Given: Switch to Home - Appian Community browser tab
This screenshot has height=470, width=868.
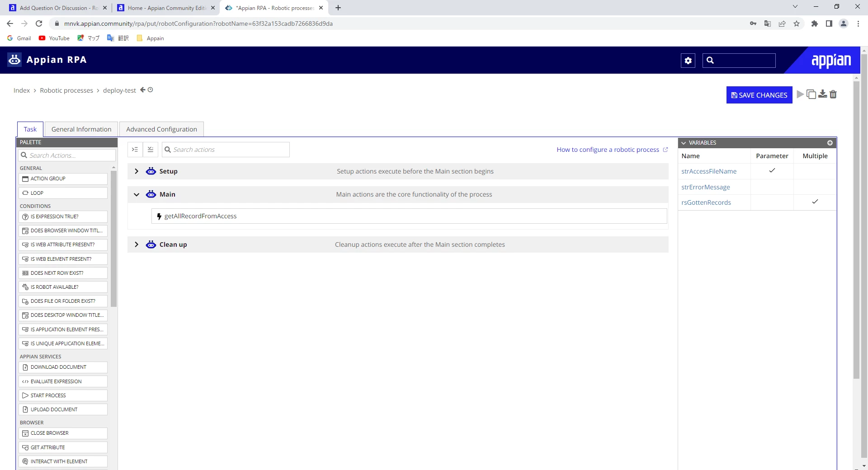Looking at the screenshot, I should [165, 8].
